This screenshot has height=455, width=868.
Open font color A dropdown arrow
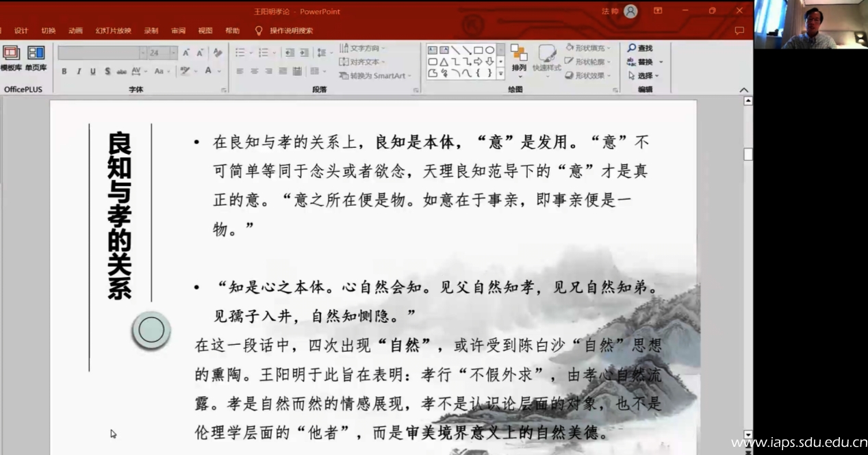click(x=219, y=71)
